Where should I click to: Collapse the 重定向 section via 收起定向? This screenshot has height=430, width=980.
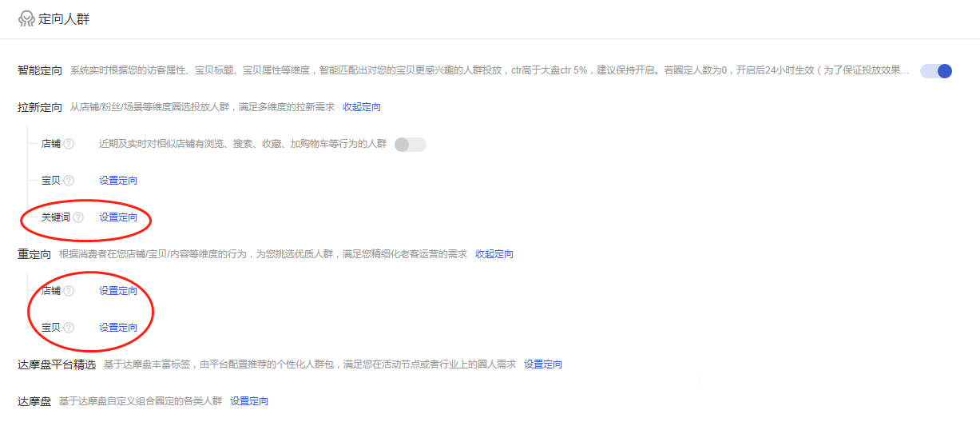494,254
